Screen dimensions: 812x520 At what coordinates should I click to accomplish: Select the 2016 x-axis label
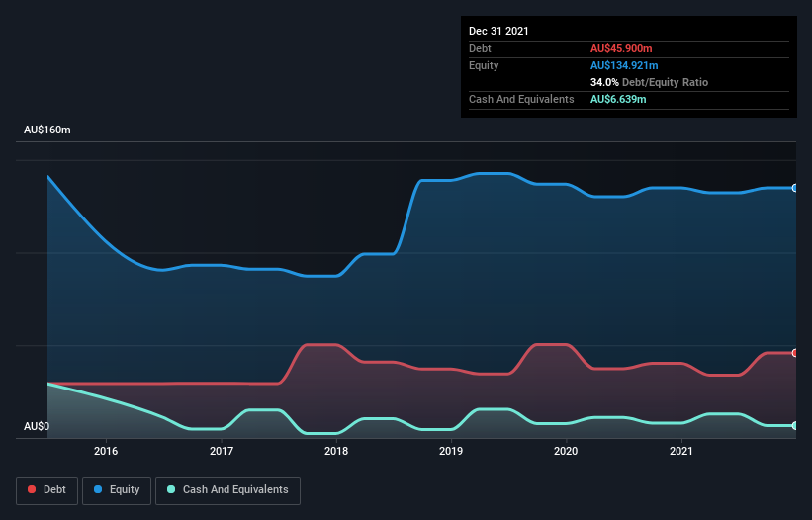(106, 451)
